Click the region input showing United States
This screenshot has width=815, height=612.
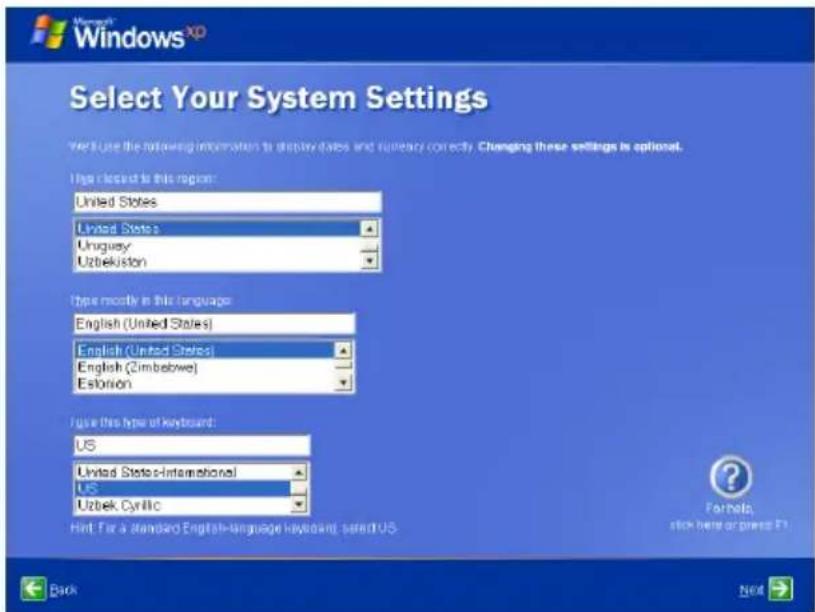(228, 202)
